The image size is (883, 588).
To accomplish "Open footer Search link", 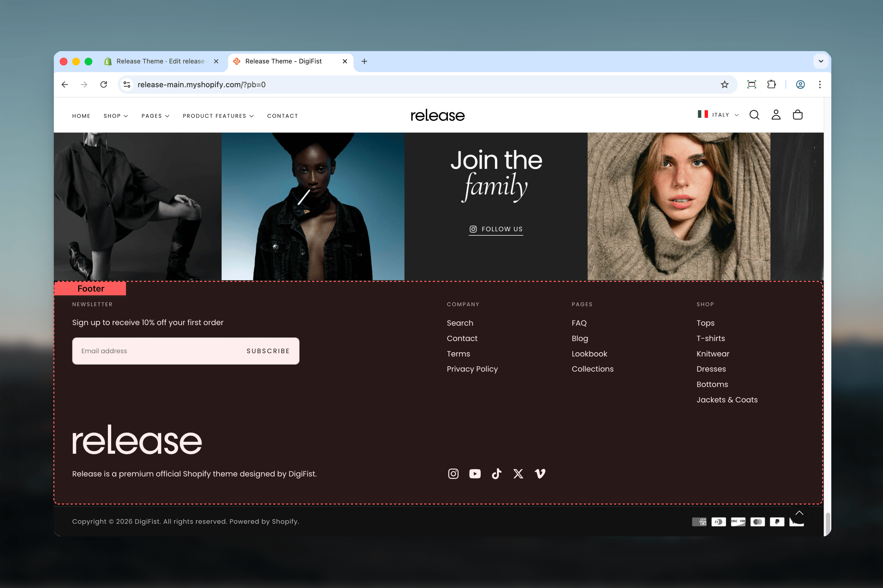I will tap(460, 323).
